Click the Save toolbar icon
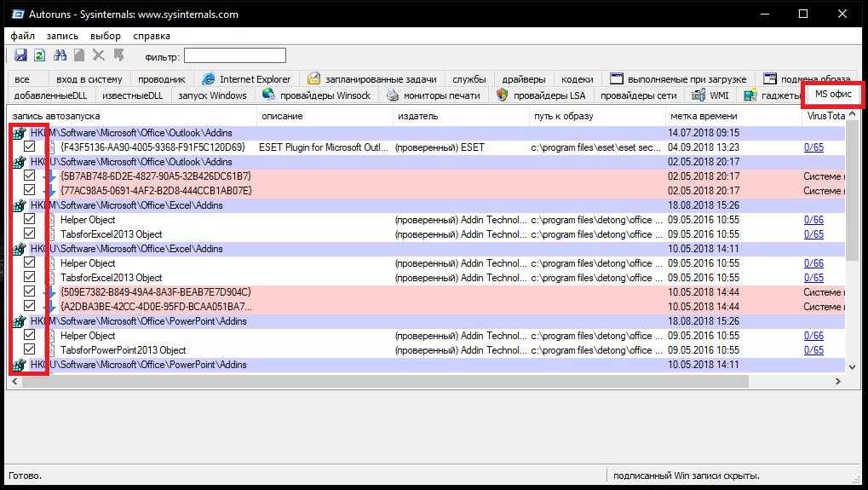 [x=20, y=55]
